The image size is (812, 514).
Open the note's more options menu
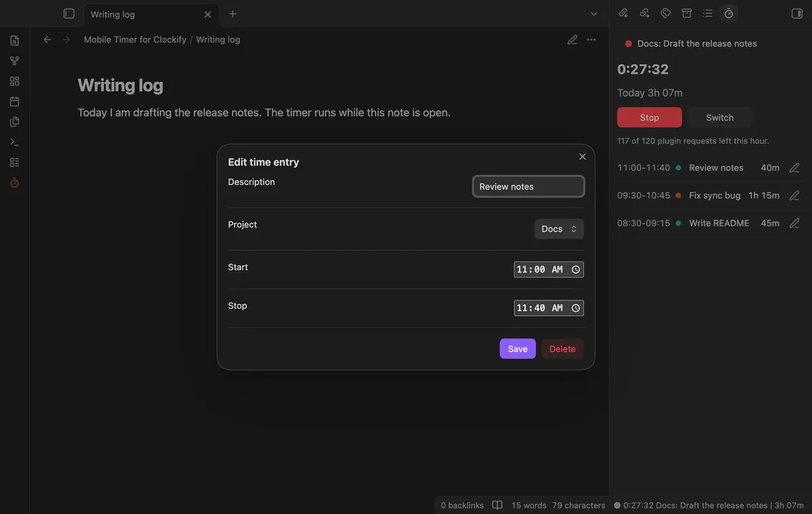(x=591, y=40)
